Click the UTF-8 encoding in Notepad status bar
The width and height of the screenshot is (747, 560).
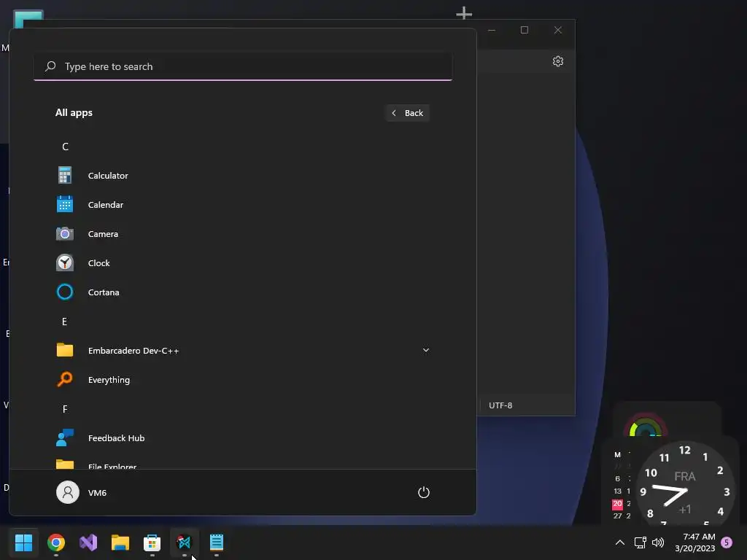(500, 405)
